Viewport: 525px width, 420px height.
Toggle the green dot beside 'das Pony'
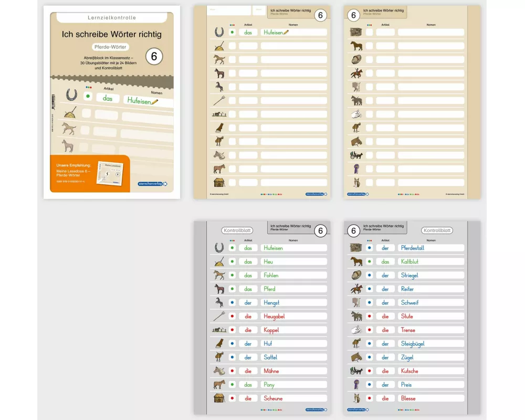(232, 384)
